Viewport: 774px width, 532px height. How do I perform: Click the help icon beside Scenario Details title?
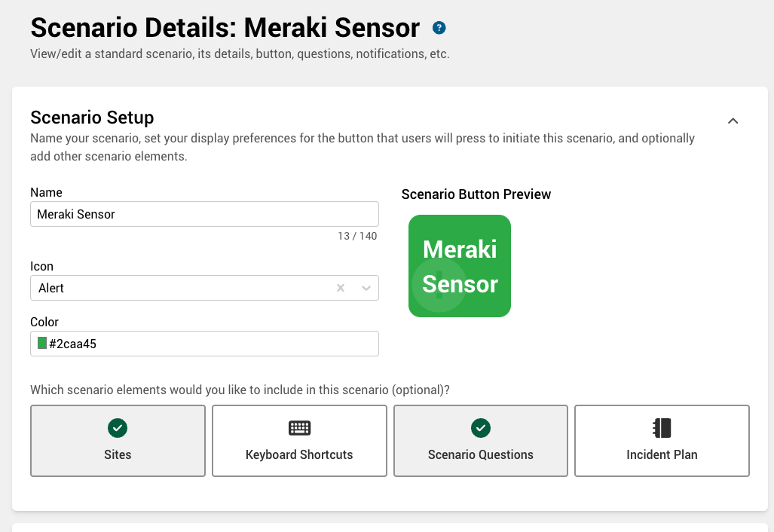click(x=439, y=27)
